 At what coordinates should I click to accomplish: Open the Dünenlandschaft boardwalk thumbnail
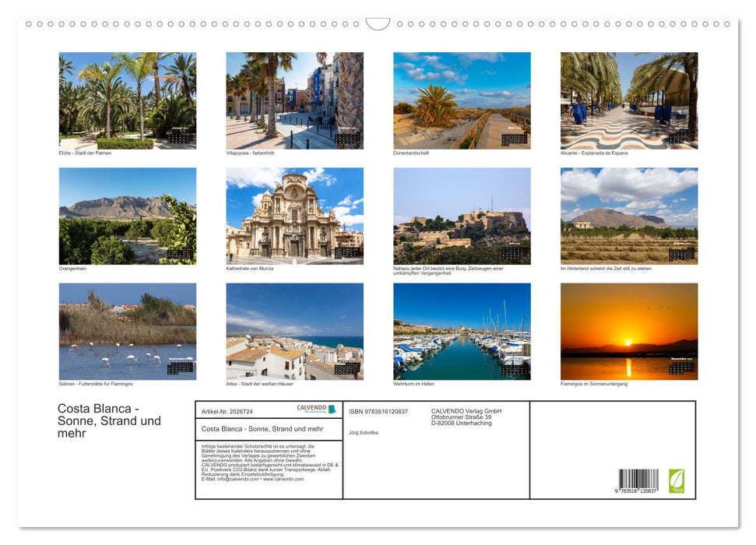(x=461, y=100)
